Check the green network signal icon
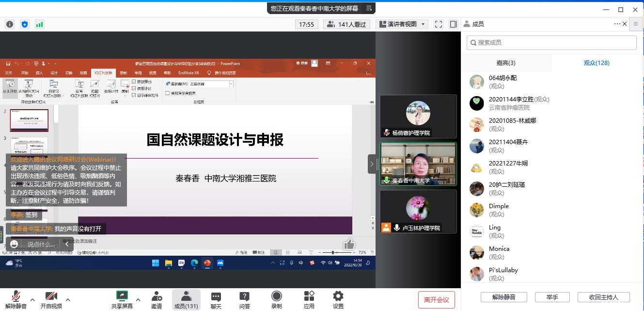 (39, 24)
